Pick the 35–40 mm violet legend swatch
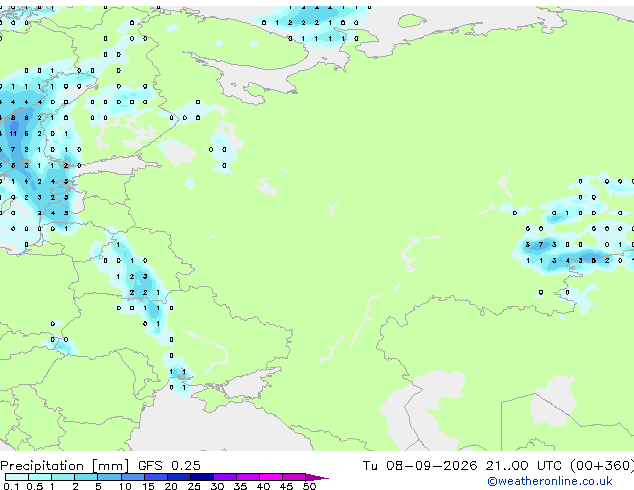Screen dimensions: 634x490 pyautogui.click(x=247, y=477)
